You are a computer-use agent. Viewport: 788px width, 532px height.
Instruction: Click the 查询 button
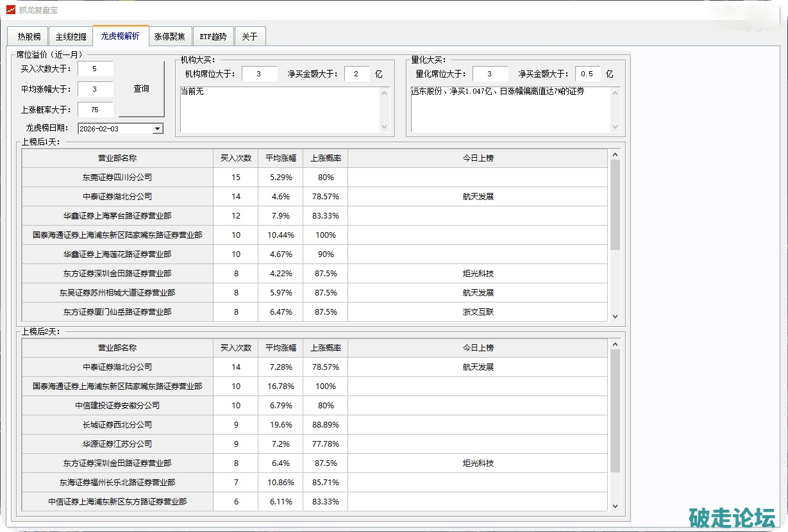point(141,89)
